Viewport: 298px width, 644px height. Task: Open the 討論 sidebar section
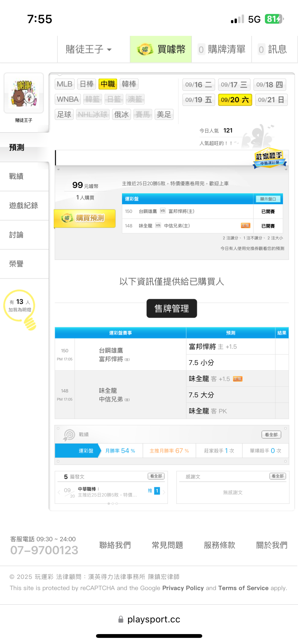[x=24, y=235]
